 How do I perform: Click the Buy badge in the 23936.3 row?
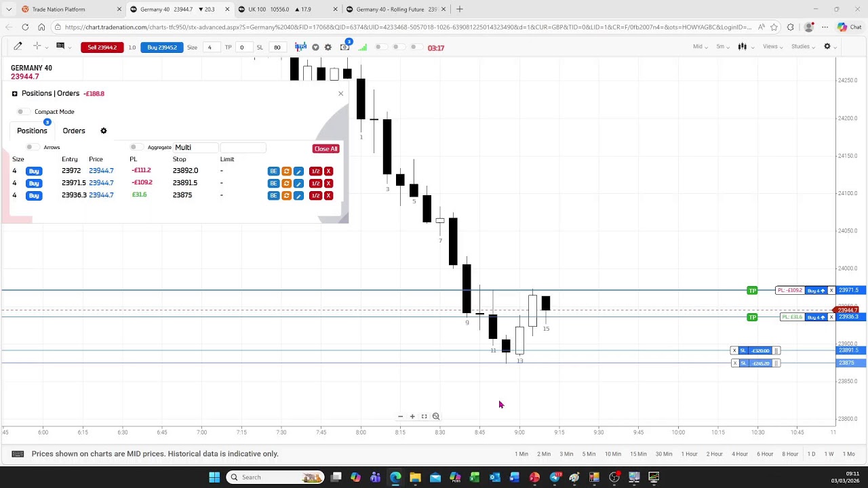pos(34,196)
